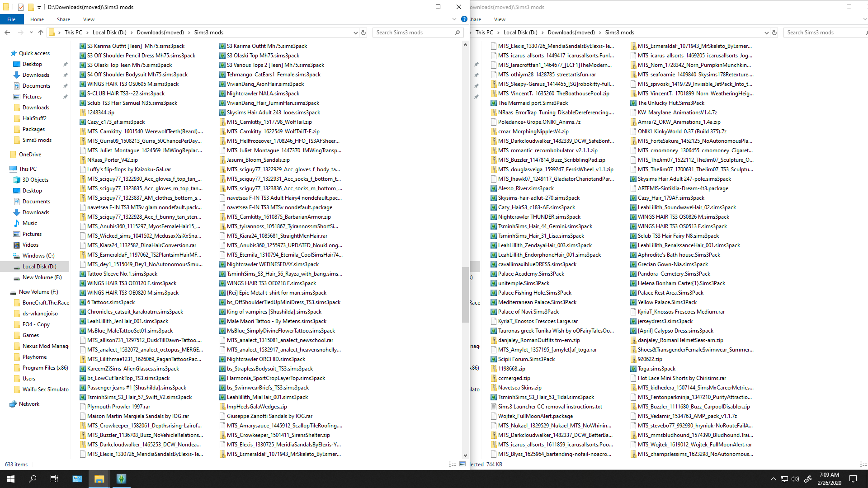The width and height of the screenshot is (868, 488).
Task: Click New Folder icon in the title bar
Action: (x=31, y=7)
